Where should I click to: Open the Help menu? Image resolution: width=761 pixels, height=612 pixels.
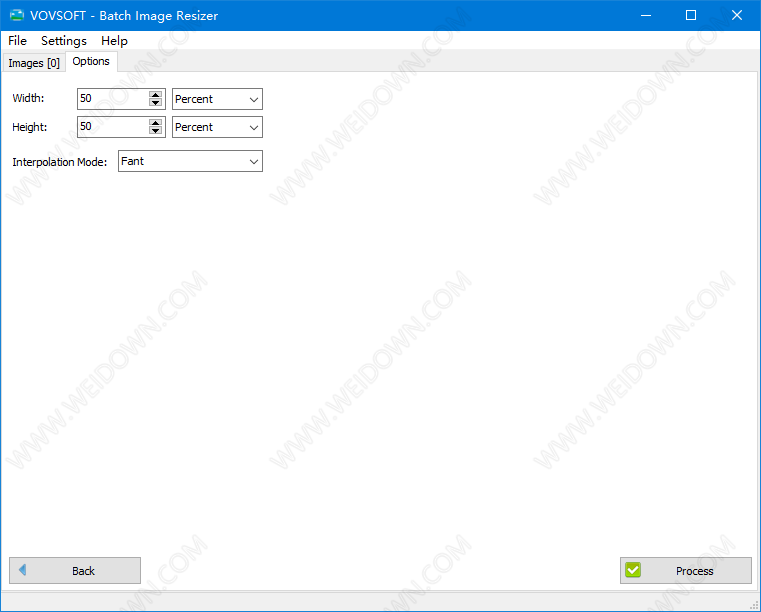point(114,41)
